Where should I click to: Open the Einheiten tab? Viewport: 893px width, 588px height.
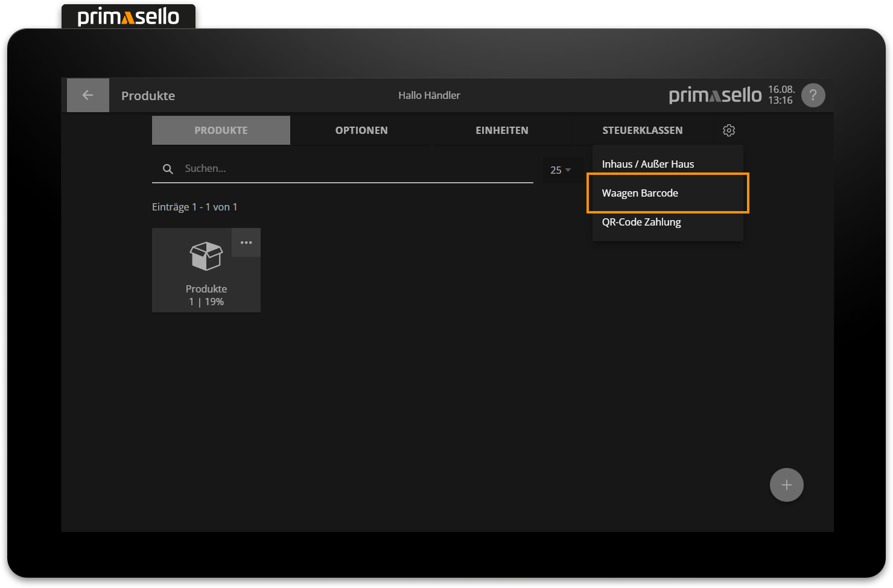coord(502,130)
